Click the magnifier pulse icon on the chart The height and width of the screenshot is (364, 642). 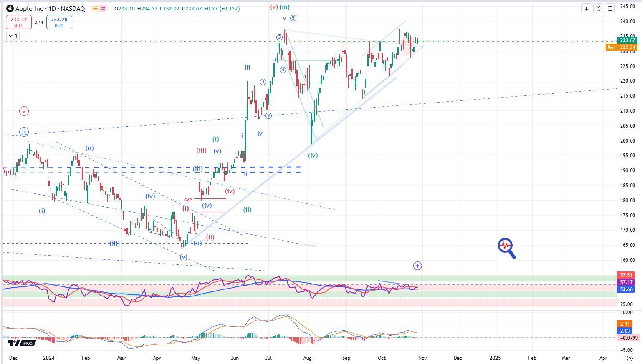click(x=507, y=248)
